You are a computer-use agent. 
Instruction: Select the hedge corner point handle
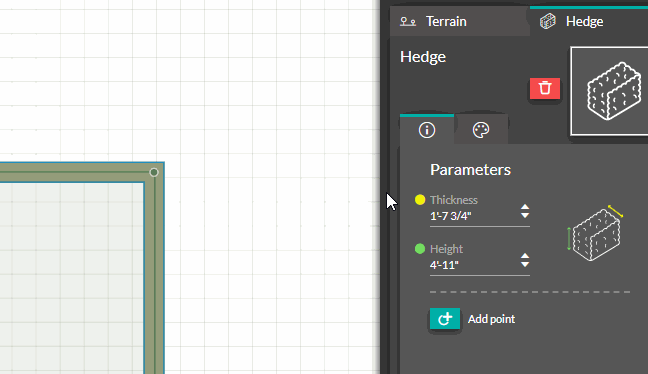click(154, 172)
